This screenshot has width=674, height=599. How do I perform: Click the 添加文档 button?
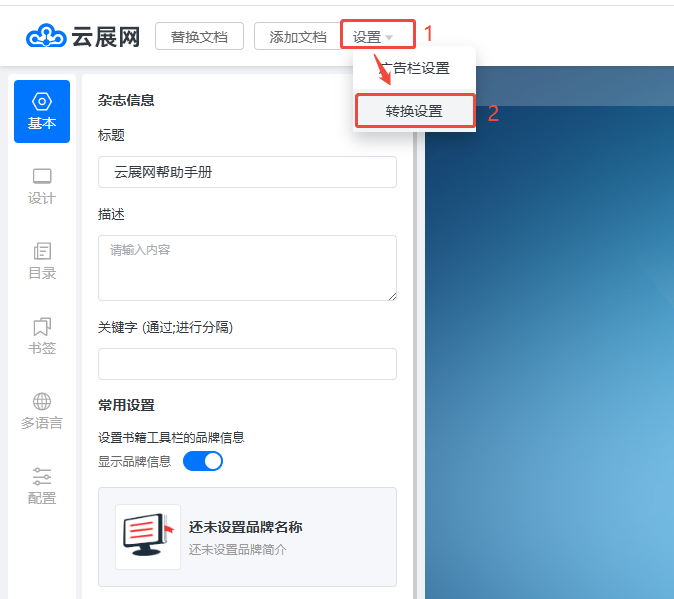tap(298, 37)
